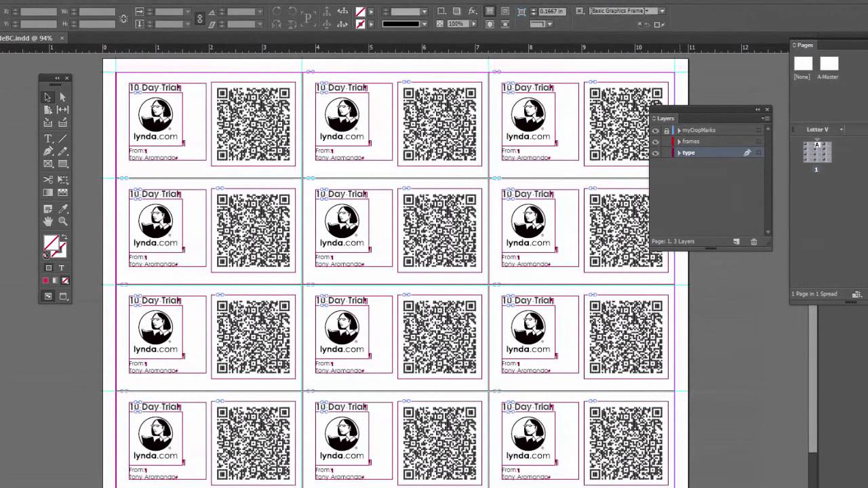Select the document tab showing 94% zoom

(27, 39)
